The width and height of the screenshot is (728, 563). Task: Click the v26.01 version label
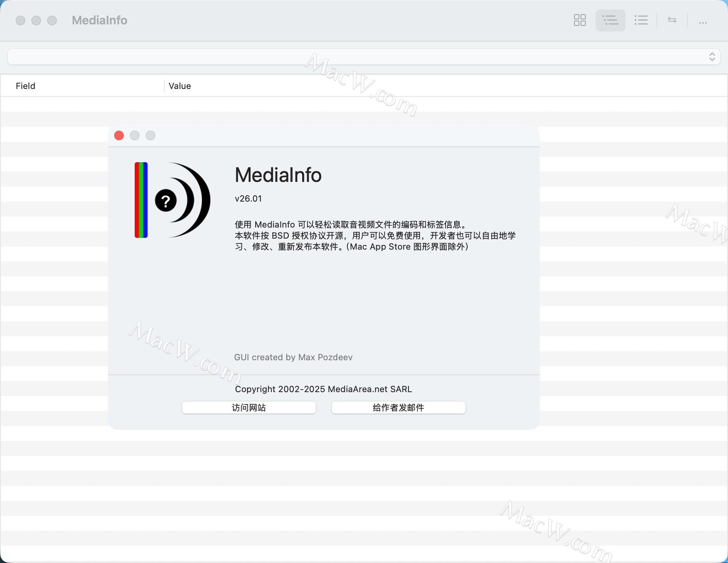[x=248, y=199]
